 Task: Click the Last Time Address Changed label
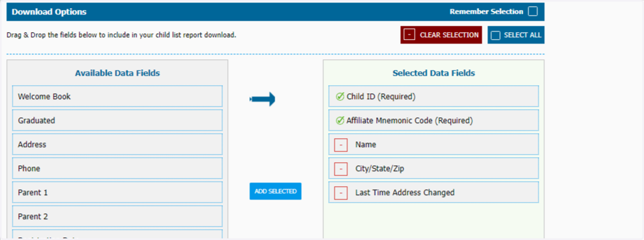[405, 193]
